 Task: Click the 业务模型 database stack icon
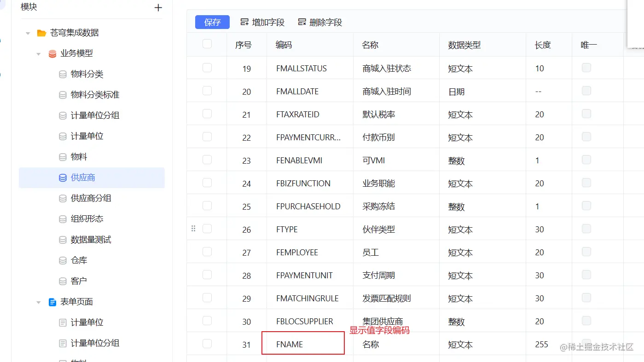pyautogui.click(x=52, y=53)
